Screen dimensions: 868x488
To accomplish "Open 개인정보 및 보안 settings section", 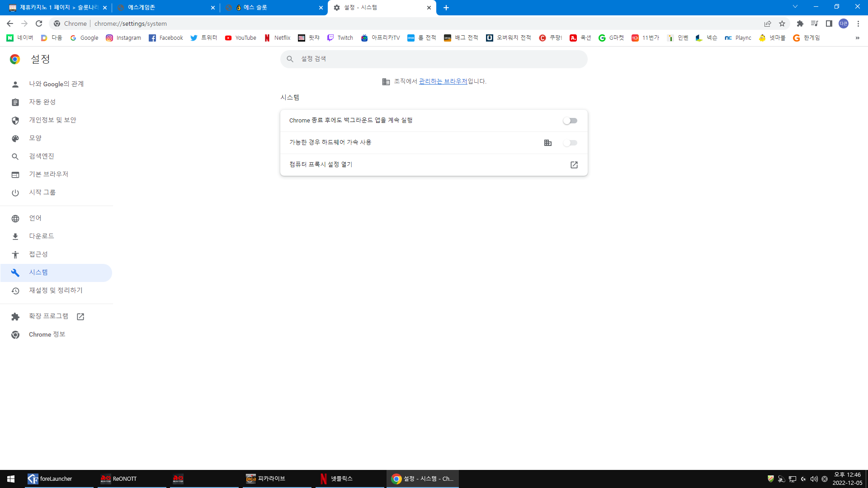I will (56, 120).
